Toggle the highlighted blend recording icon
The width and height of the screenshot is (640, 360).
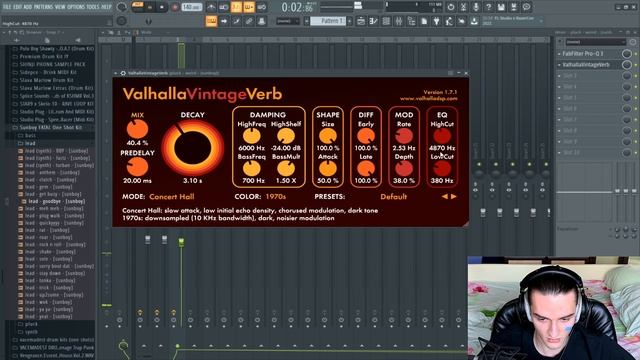(249, 7)
